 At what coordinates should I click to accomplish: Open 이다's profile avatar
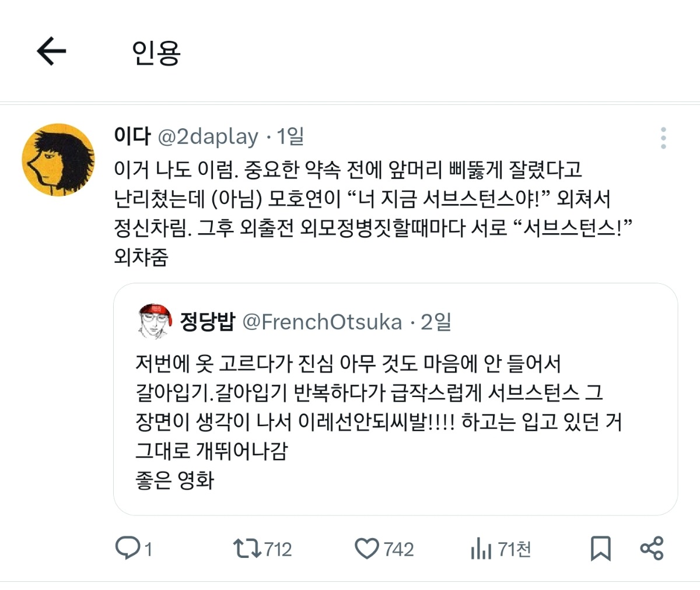[x=58, y=160]
